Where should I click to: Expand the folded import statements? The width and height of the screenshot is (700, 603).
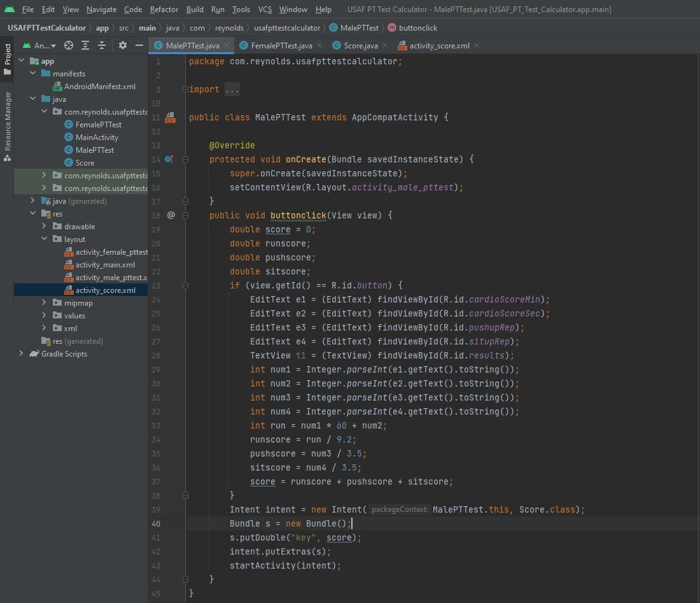click(231, 89)
